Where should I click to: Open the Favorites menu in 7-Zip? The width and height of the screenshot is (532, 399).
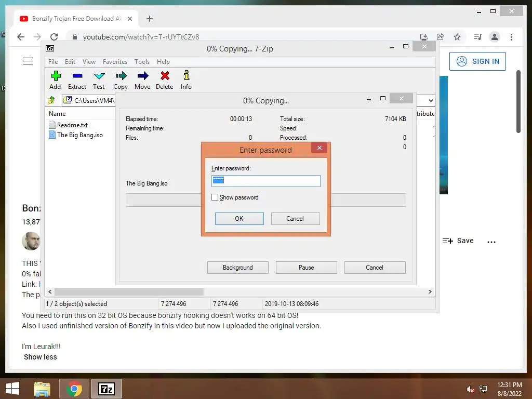click(115, 62)
